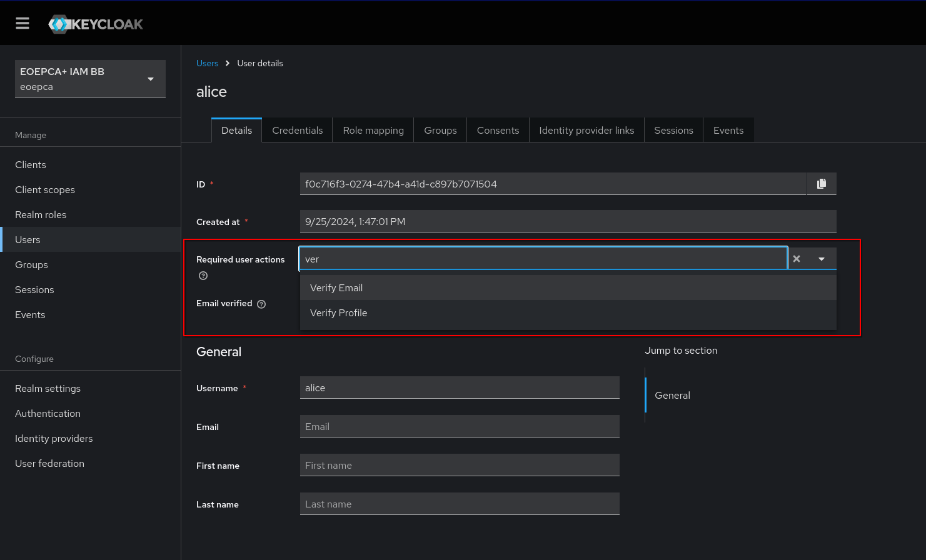Open Authentication in the sidebar
The image size is (926, 560).
click(x=90, y=413)
